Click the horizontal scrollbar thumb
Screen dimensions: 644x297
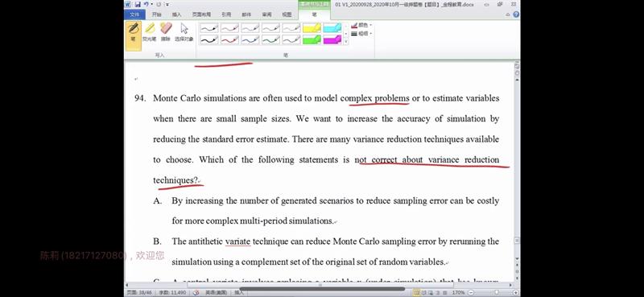pos(320,284)
